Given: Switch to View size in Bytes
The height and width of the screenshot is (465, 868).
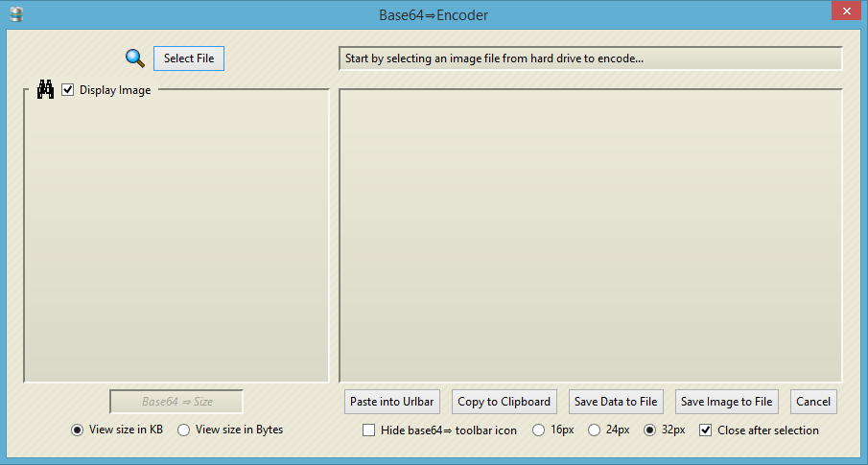Looking at the screenshot, I should point(184,430).
